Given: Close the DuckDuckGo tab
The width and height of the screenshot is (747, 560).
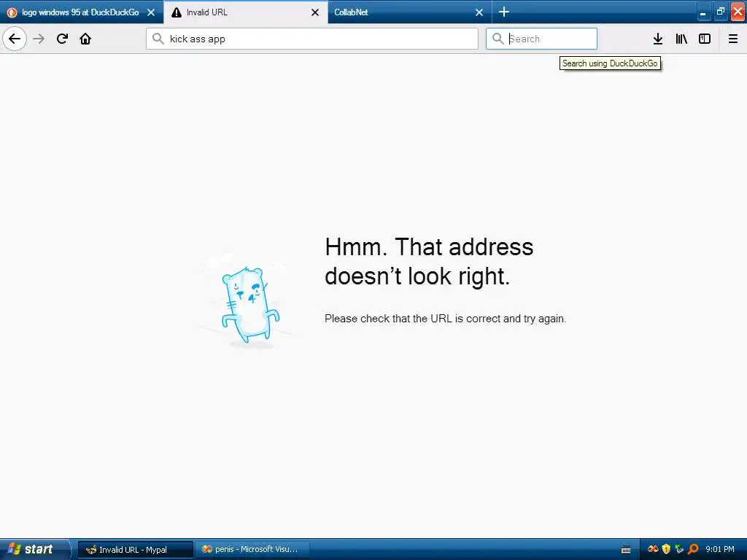Looking at the screenshot, I should pos(151,12).
